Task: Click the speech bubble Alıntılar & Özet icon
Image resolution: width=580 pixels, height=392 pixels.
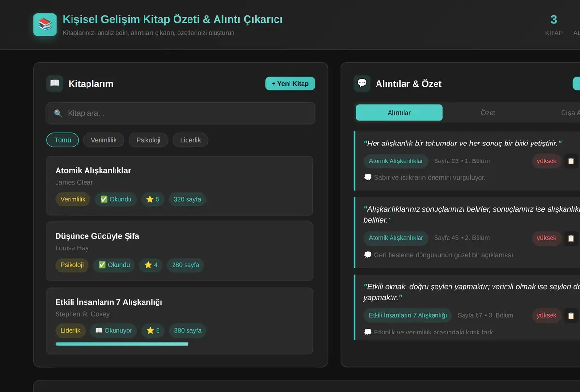Action: [362, 84]
